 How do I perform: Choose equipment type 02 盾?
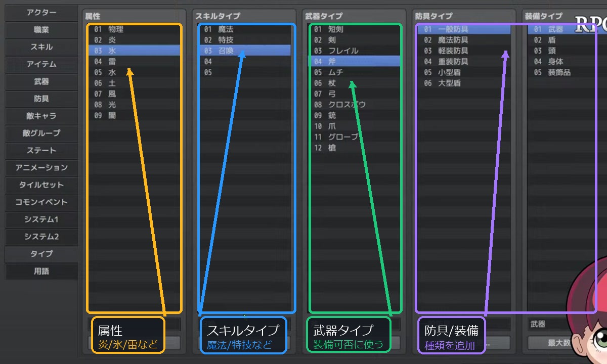point(568,39)
